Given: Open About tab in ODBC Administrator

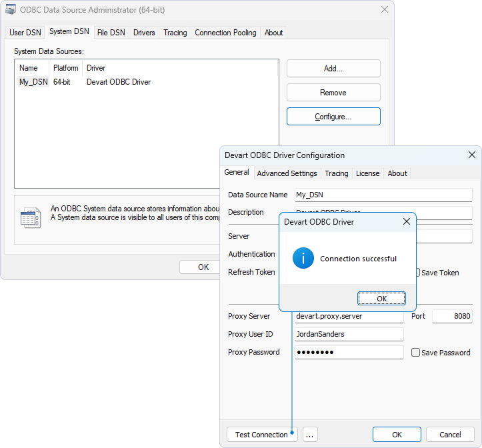Looking at the screenshot, I should pos(273,32).
